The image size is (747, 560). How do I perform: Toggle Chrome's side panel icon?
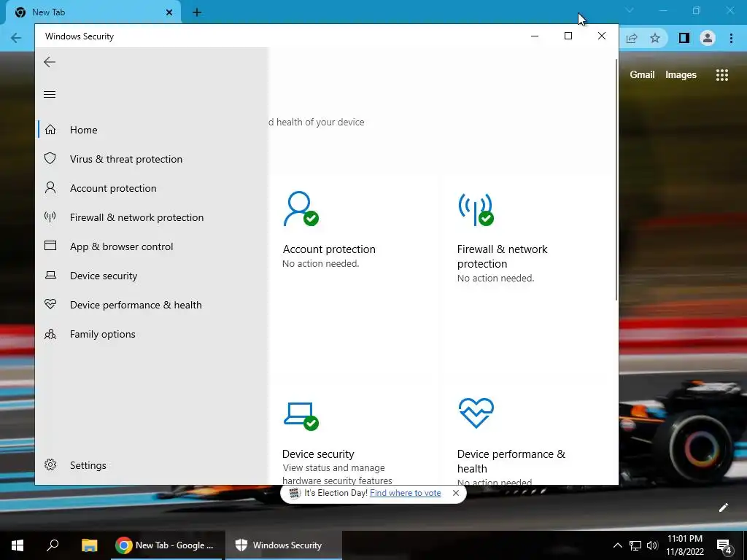[x=684, y=38]
